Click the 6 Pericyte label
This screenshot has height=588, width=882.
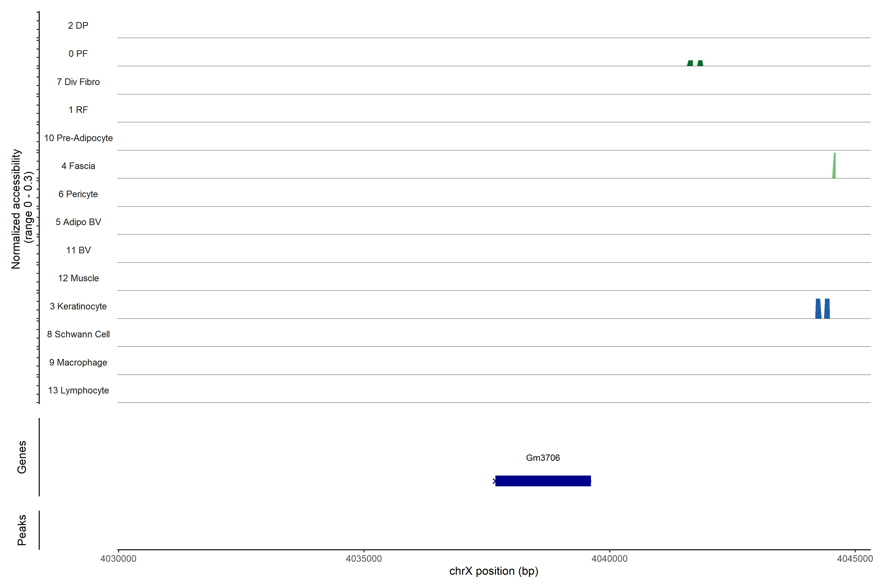coord(78,194)
